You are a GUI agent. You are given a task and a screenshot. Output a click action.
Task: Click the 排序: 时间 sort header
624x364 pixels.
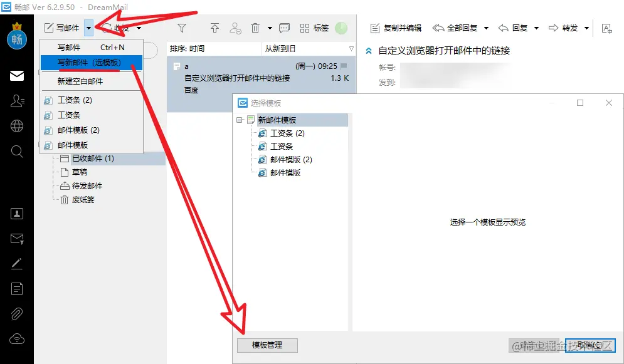click(x=214, y=48)
